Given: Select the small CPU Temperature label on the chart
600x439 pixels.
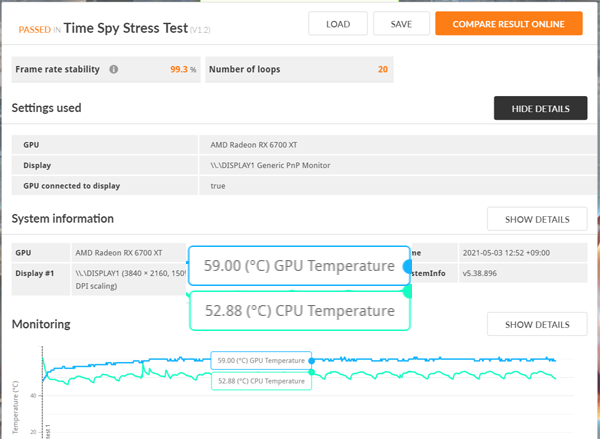Looking at the screenshot, I should [x=261, y=380].
